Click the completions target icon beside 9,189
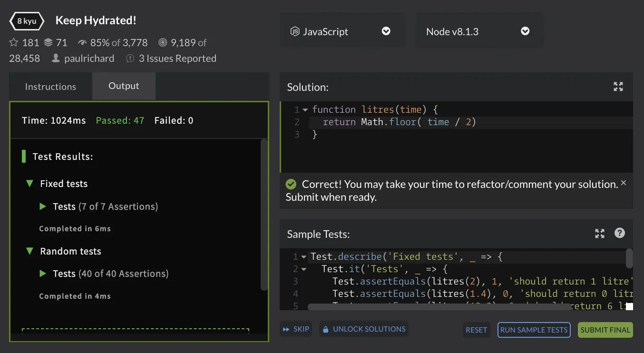644x353 pixels. click(x=163, y=43)
